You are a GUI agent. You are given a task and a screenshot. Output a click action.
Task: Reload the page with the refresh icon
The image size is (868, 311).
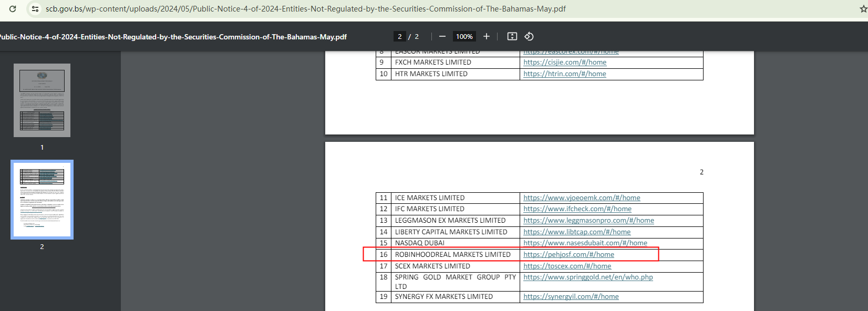[x=13, y=9]
